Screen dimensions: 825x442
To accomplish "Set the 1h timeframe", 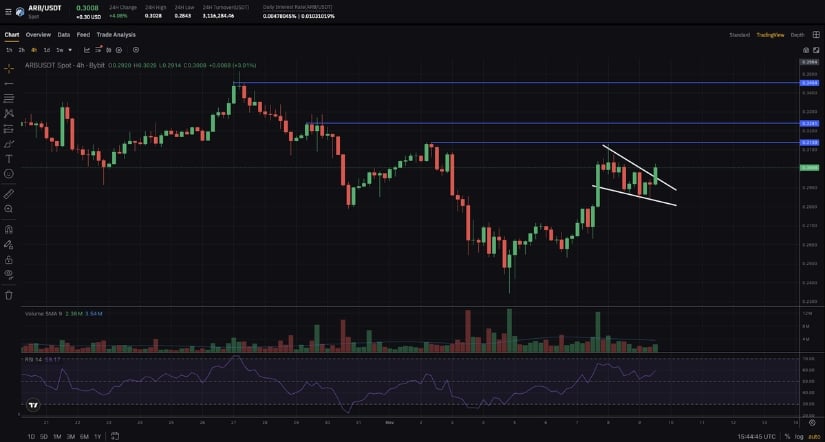I will tap(9, 50).
